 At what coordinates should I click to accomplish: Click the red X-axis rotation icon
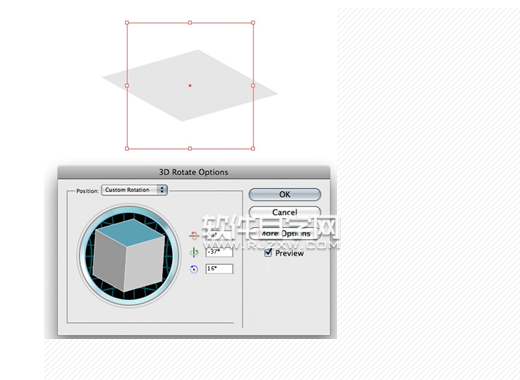point(194,236)
